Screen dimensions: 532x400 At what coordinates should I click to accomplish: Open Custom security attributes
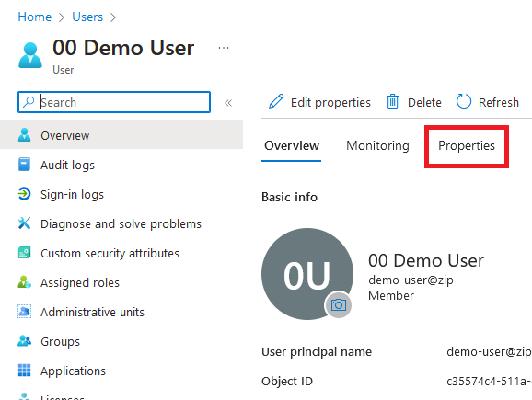[x=110, y=253]
